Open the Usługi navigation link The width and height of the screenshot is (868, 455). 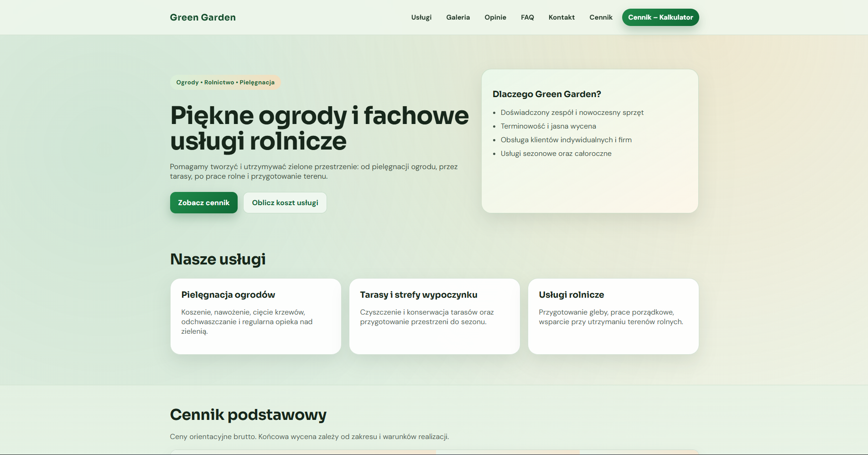tap(421, 17)
